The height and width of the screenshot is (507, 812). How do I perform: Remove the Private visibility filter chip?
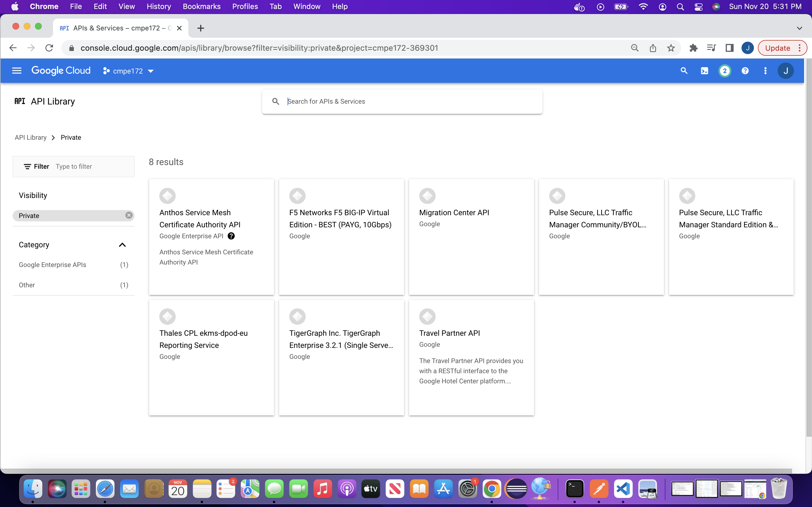point(129,215)
